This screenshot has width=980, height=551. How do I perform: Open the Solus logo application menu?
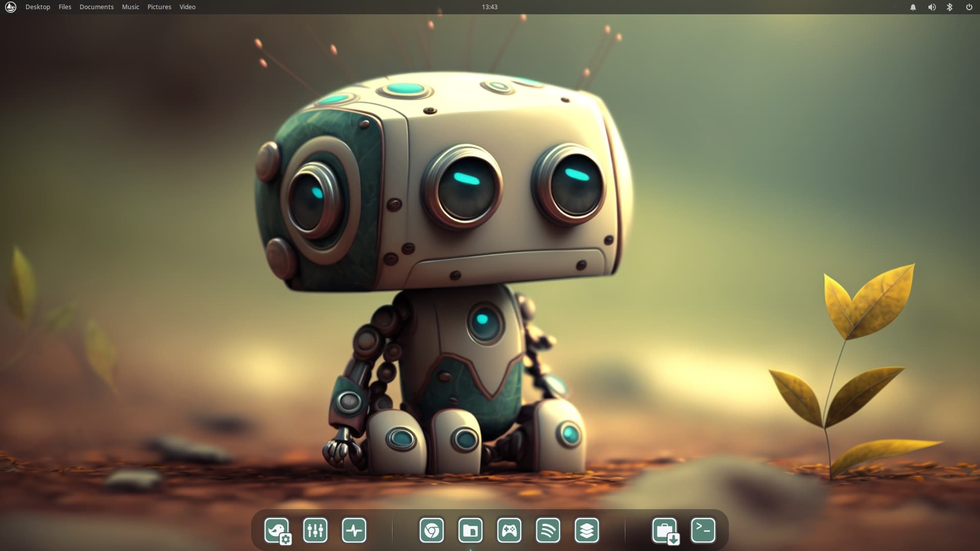point(10,7)
